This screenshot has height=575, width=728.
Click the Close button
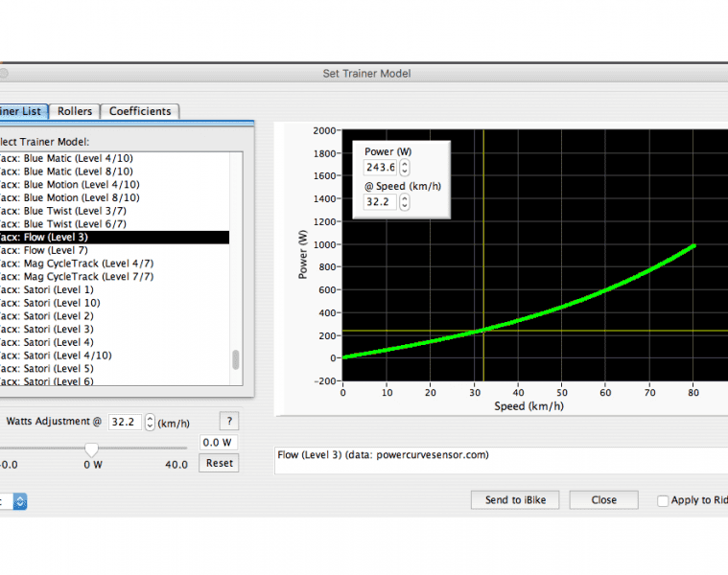point(603,500)
